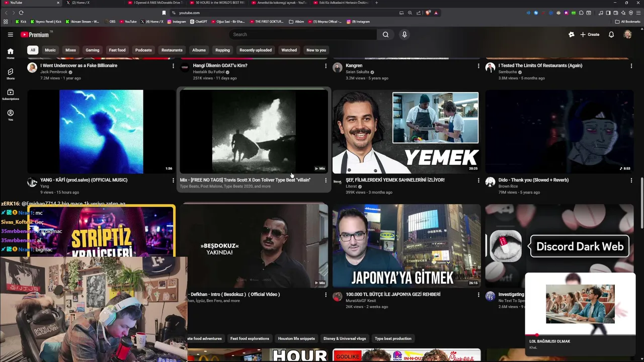This screenshot has width=644, height=362.
Task: Click the mini player red progress bar
Action: click(580, 335)
